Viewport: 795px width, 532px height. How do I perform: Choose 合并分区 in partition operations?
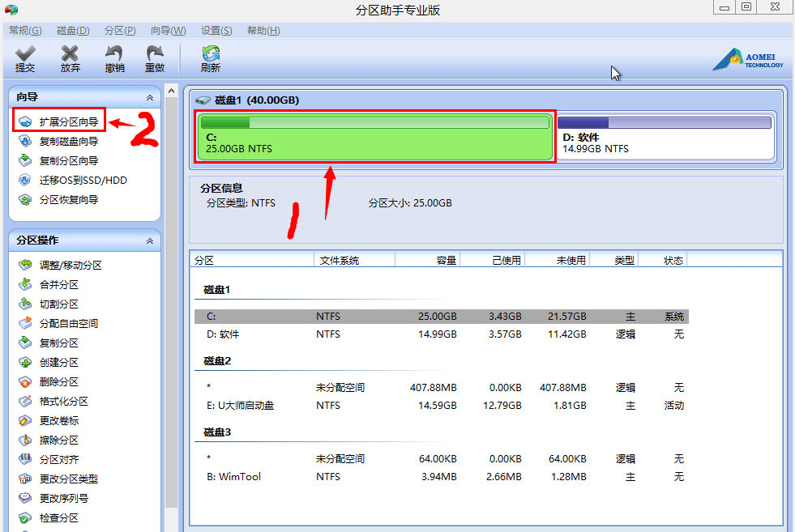point(59,285)
